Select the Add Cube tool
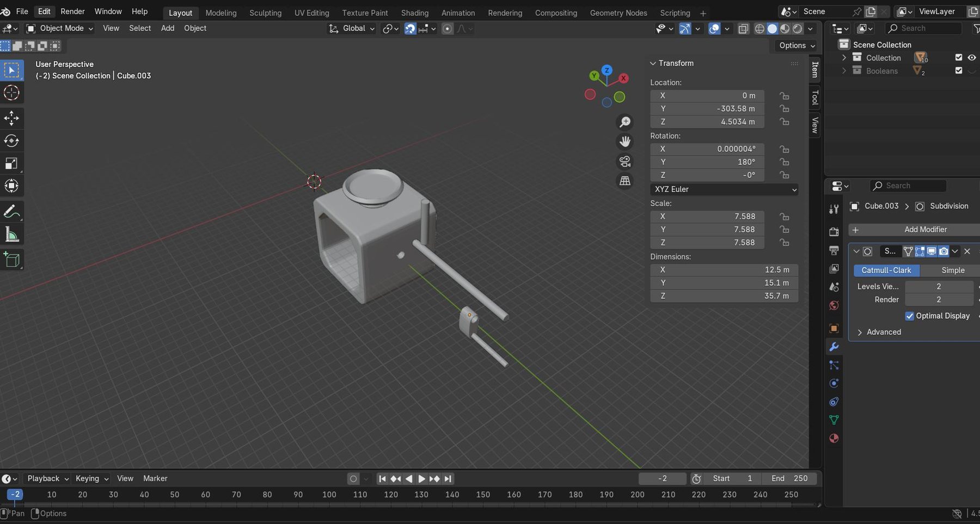Image resolution: width=980 pixels, height=524 pixels. tap(11, 260)
